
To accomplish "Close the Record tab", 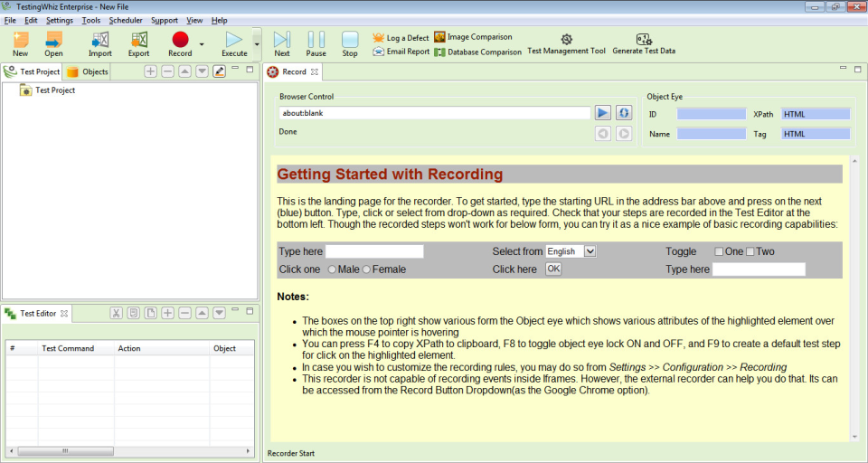I will tap(315, 72).
